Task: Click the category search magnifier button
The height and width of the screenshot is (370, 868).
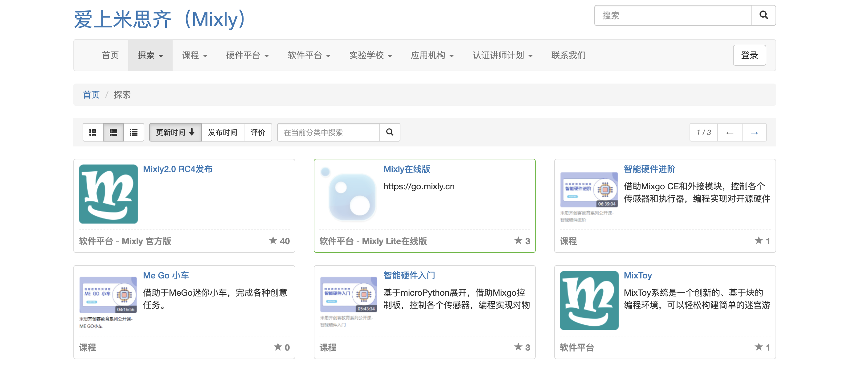Action: point(390,132)
